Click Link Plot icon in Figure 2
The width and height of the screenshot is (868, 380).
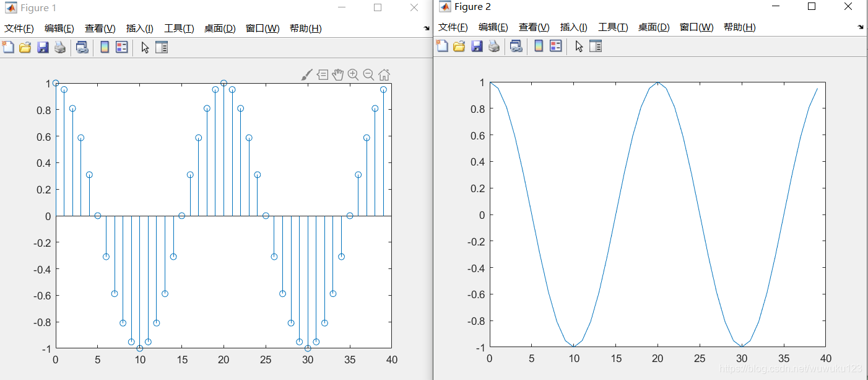coord(516,46)
